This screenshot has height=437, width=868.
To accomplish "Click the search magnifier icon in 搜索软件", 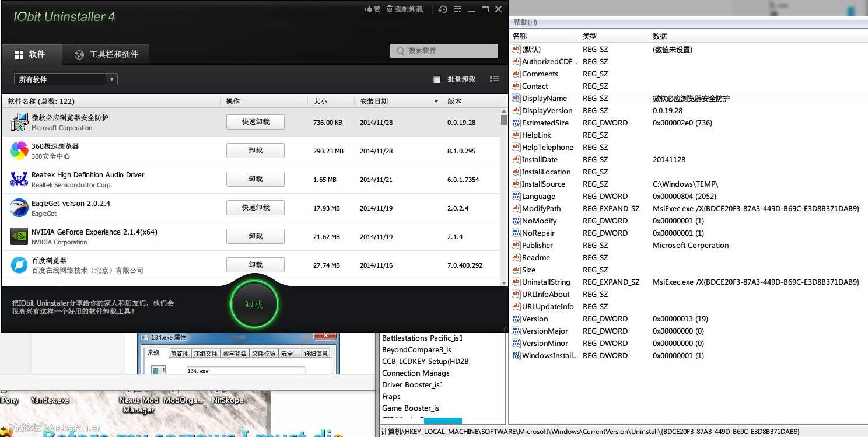I will tap(401, 51).
